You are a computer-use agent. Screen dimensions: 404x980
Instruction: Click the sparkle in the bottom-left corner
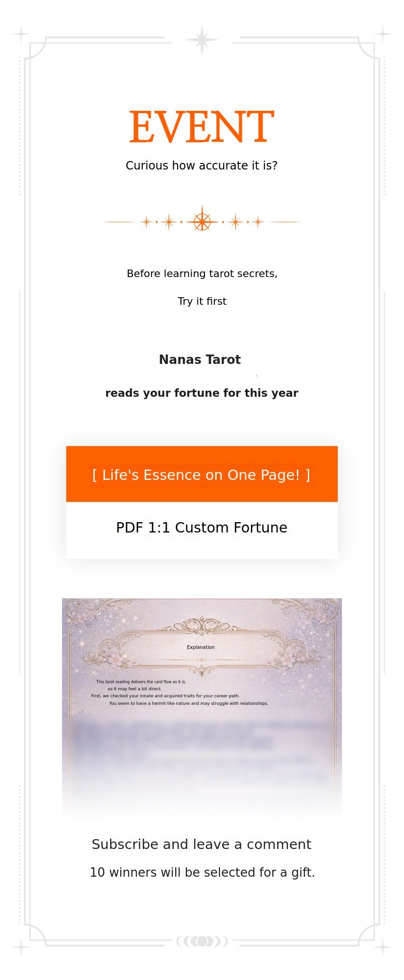click(x=21, y=947)
